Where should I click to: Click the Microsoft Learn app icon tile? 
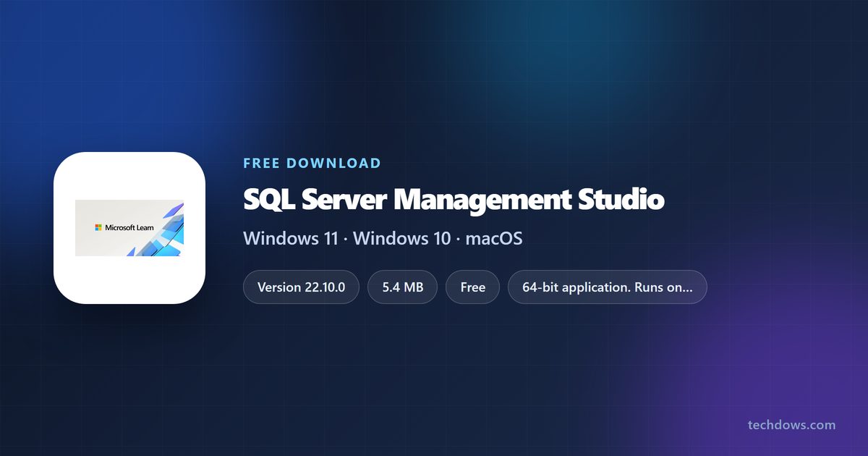129,228
